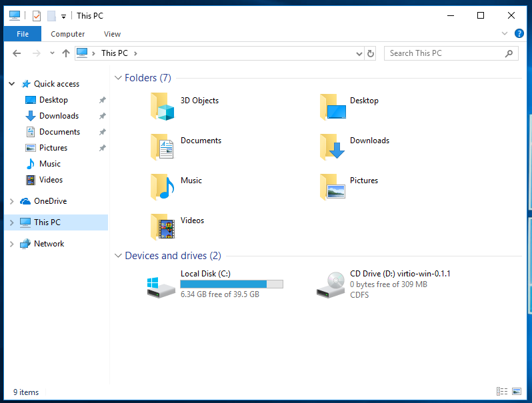Click the CDFS label under CD Drive
Screen dimensions: 532x403
pyautogui.click(x=359, y=295)
